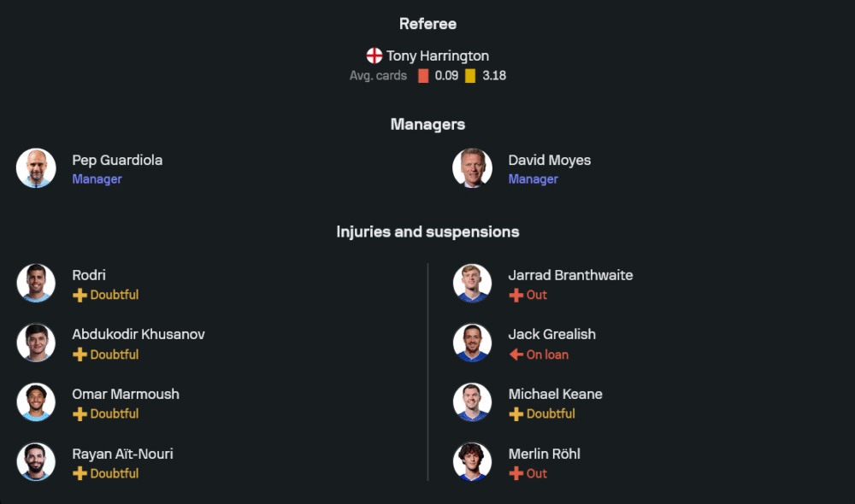Open Pep Guardiola's profile photo
855x504 pixels.
click(x=36, y=168)
